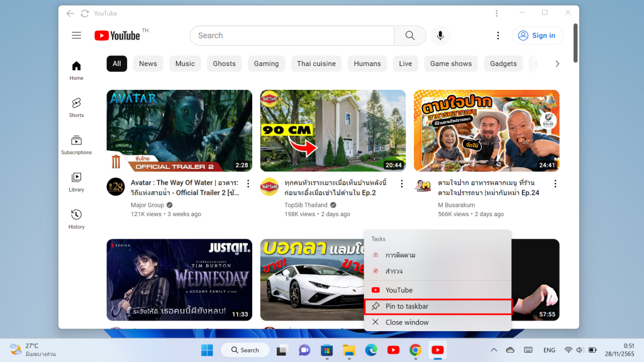
Task: Open Chat app on taskbar
Action: click(304, 350)
